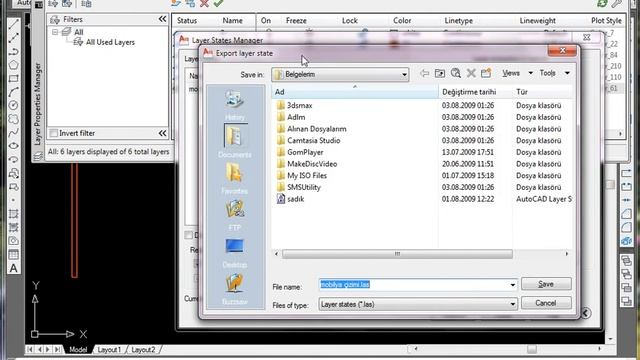This screenshot has width=640, height=360.
Task: Select the Circle draw tool
Action: (13, 105)
